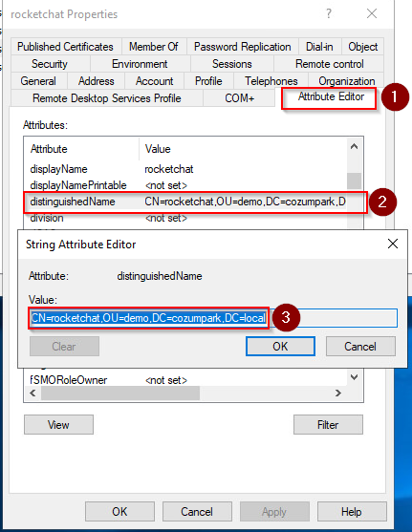
Task: Click the Help button at dialog bottom
Action: pyautogui.click(x=352, y=512)
